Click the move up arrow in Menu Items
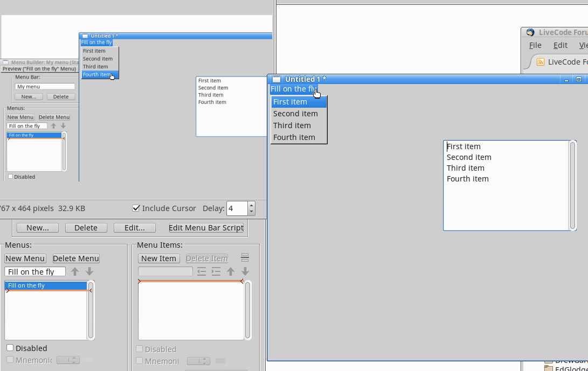This screenshot has width=588, height=371. [x=231, y=272]
